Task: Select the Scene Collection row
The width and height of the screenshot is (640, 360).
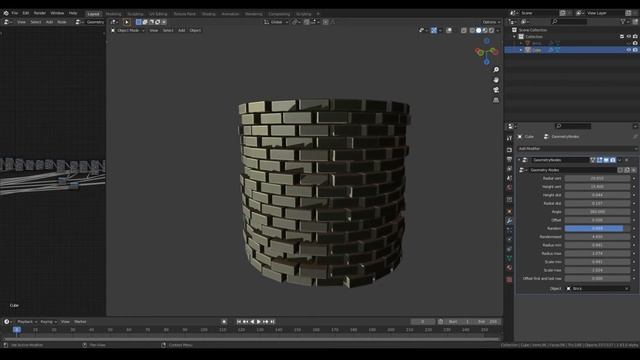Action: (533, 30)
